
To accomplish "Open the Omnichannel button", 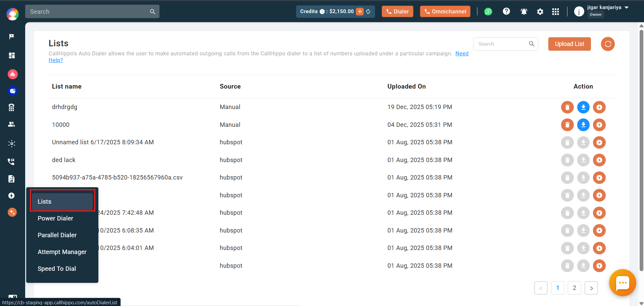I will click(x=445, y=11).
